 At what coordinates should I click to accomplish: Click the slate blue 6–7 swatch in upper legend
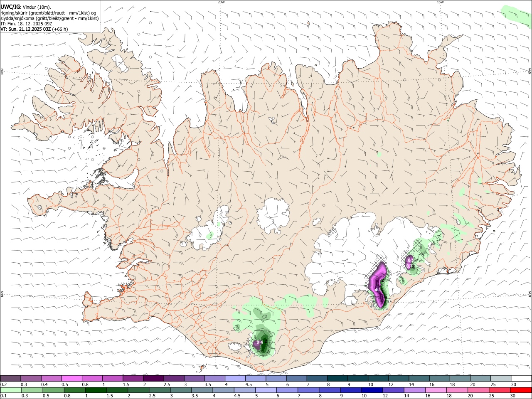[x=296, y=378]
